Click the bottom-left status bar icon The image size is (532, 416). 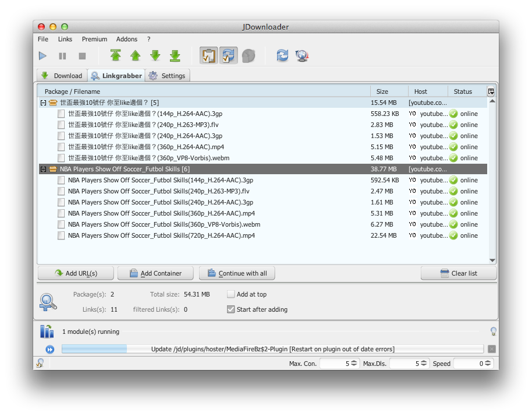[40, 363]
